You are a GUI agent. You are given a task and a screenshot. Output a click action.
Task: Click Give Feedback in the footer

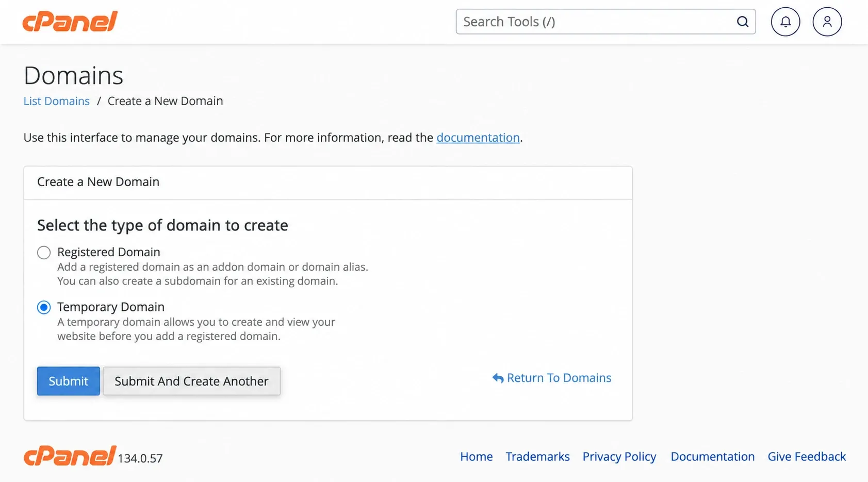pyautogui.click(x=807, y=457)
